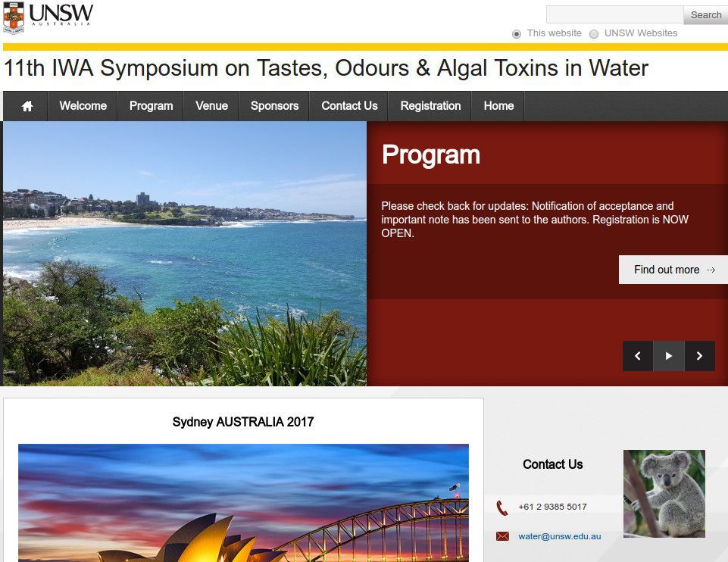Select the "UNSW Websites" radio button
This screenshot has width=728, height=562.
594,34
